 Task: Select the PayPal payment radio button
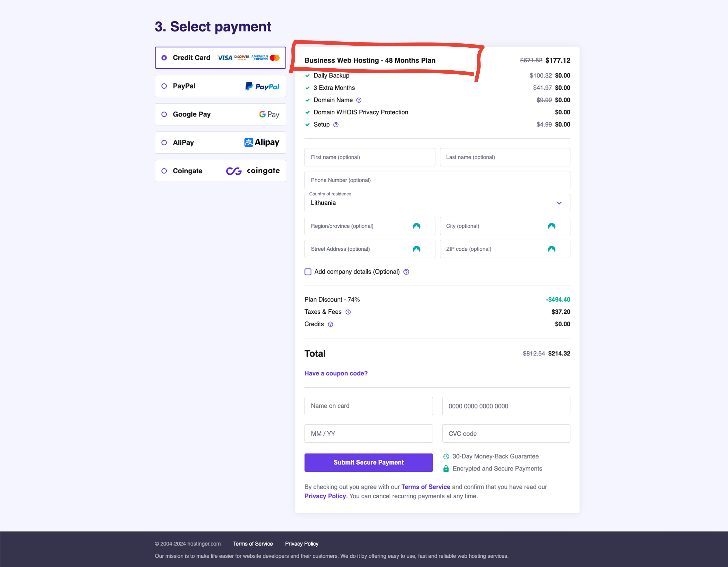[x=164, y=86]
